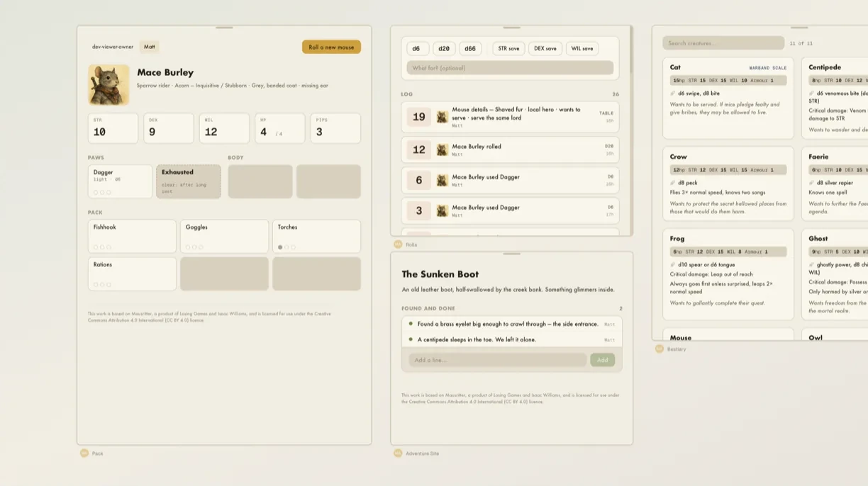Click Mace Burley's mouse portrait
Screen dimensions: 868x486
pos(109,85)
